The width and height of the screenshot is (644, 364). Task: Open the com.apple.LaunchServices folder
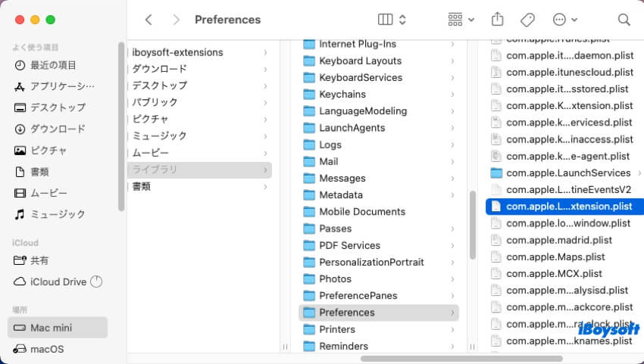[x=564, y=173]
